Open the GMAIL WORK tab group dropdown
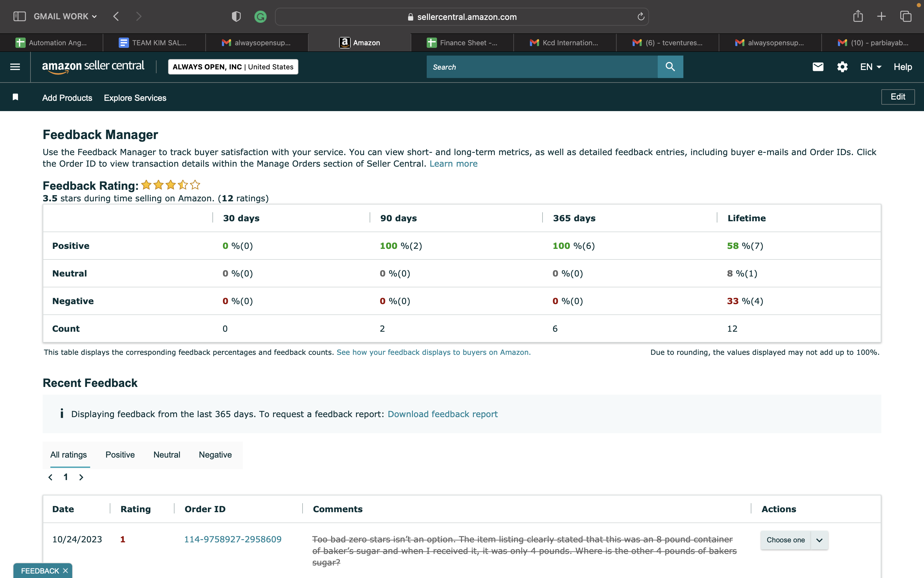The image size is (924, 578). (x=65, y=16)
